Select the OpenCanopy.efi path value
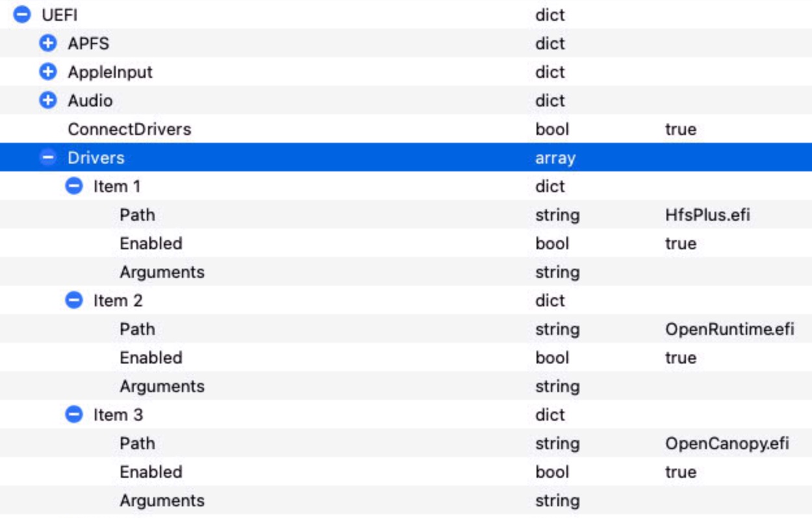The height and width of the screenshot is (518, 812). click(x=727, y=443)
